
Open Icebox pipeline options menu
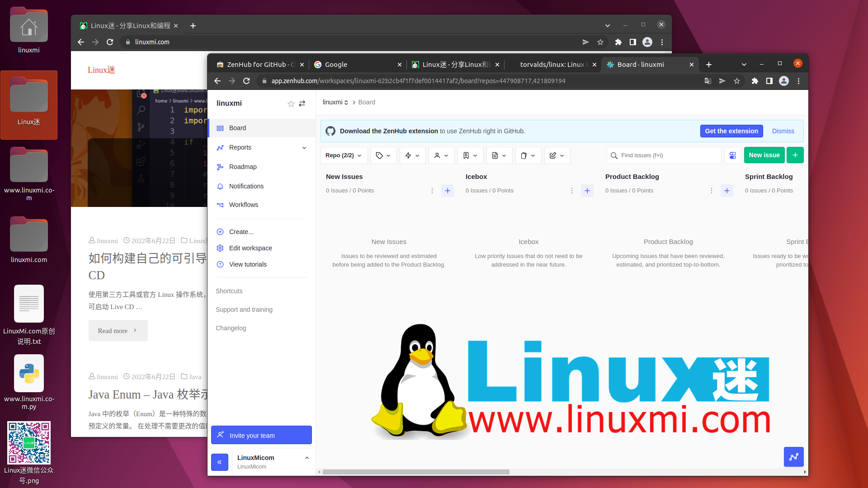point(572,191)
